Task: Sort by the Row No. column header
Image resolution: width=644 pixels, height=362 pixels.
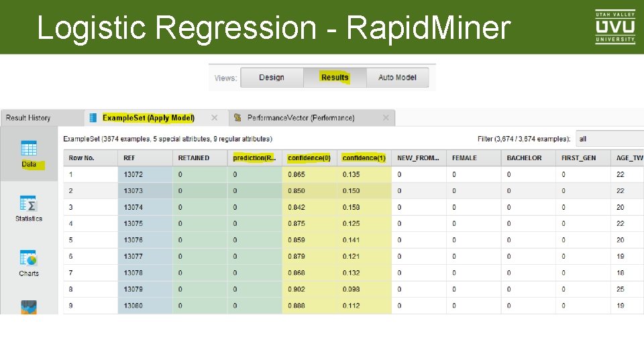Action: [x=91, y=158]
